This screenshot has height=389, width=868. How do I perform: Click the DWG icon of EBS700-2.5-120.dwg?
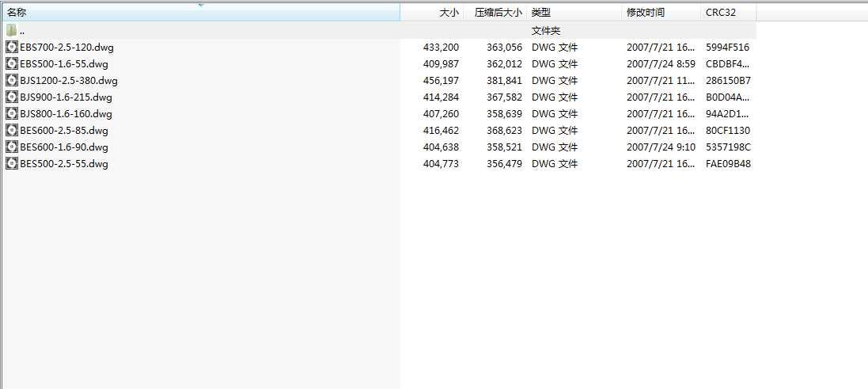click(x=12, y=47)
